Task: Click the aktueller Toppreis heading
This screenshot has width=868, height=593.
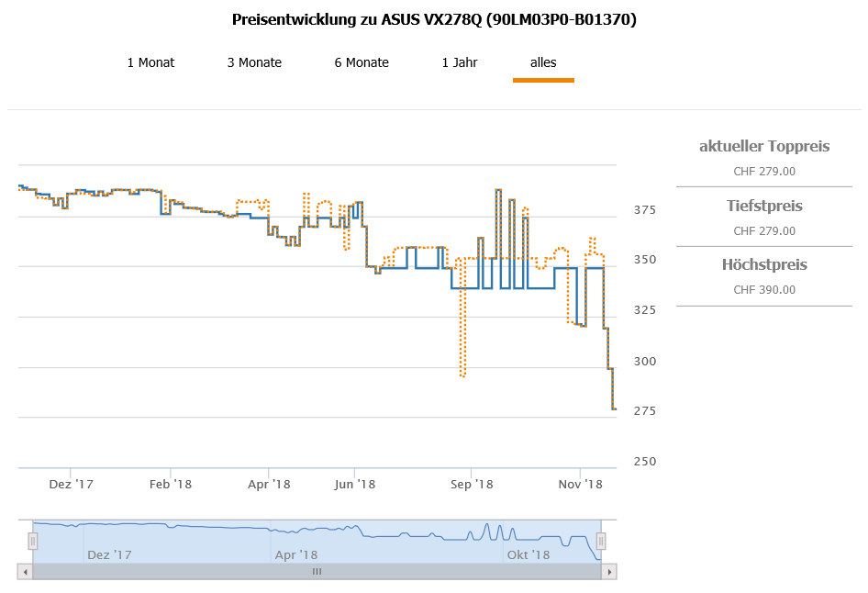Action: [x=764, y=146]
